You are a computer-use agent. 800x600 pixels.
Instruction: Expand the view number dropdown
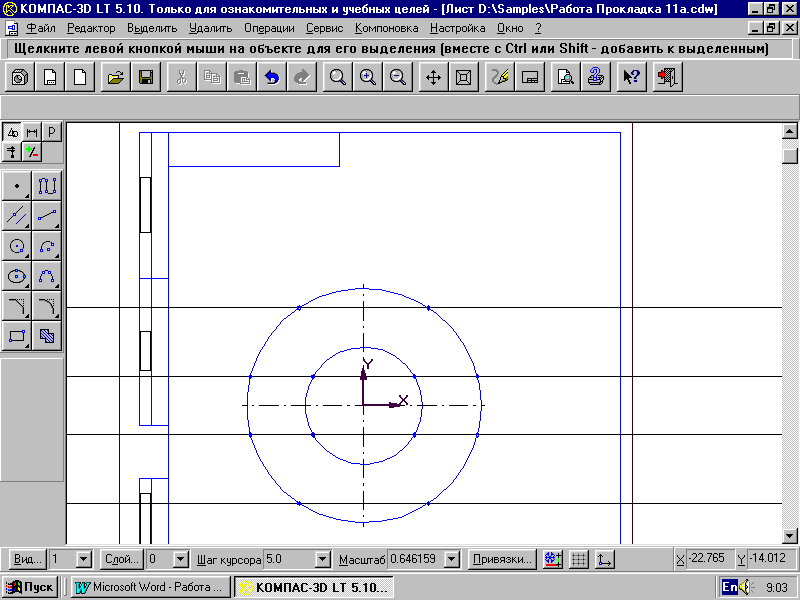[x=84, y=560]
